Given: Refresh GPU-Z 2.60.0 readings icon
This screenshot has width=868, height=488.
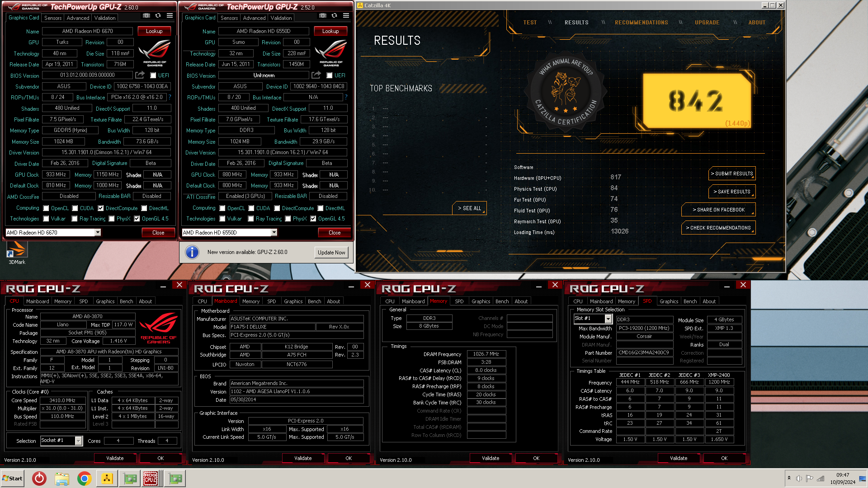Looking at the screenshot, I should point(158,16).
